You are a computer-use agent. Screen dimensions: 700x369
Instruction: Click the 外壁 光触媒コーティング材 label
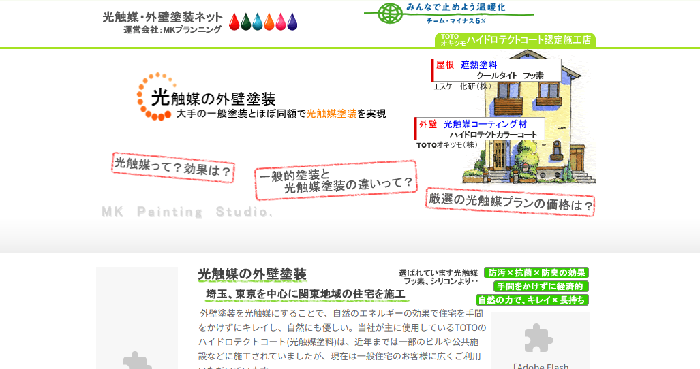pyautogui.click(x=479, y=129)
